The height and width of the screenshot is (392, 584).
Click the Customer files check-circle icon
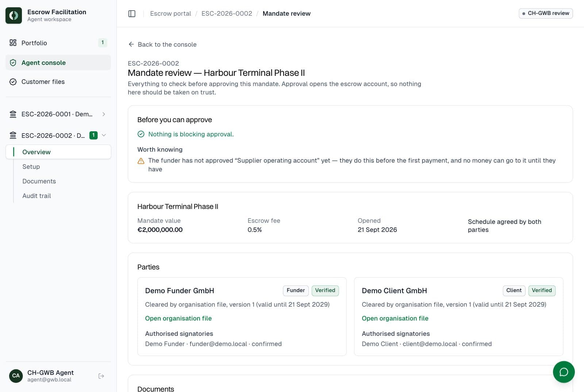coord(13,82)
